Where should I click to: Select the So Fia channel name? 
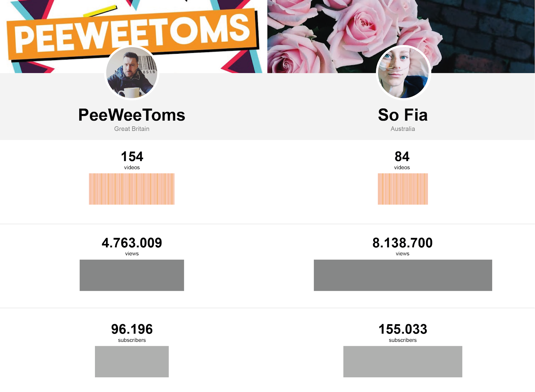coord(403,115)
